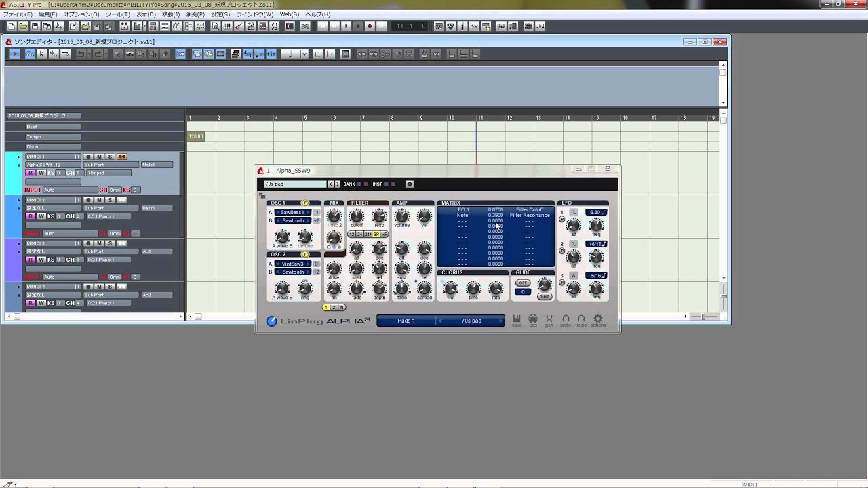
Task: Open OSC 2 wave A VintSaw3 selector
Action: 292,264
